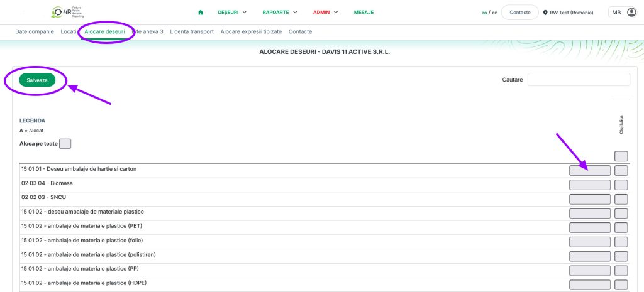Open the user profile avatar icon
644x292 pixels.
coord(631,13)
